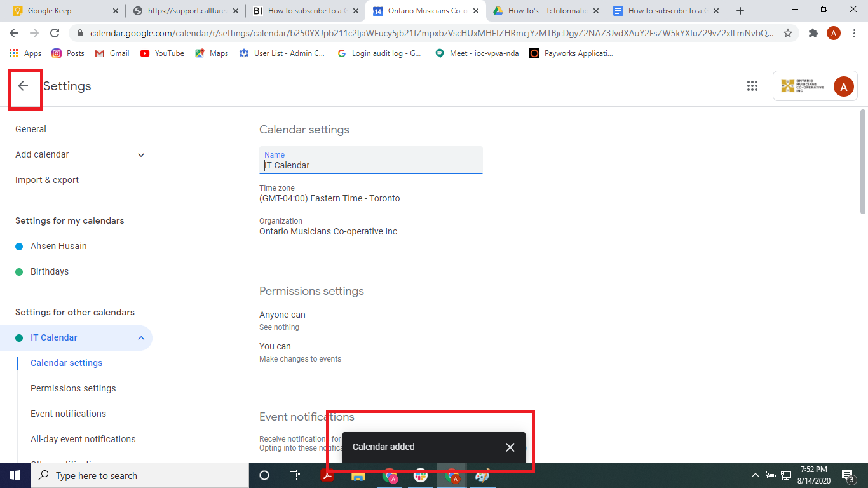Click the Windows taskbar search box
Screen dimensions: 868x488
click(x=140, y=475)
